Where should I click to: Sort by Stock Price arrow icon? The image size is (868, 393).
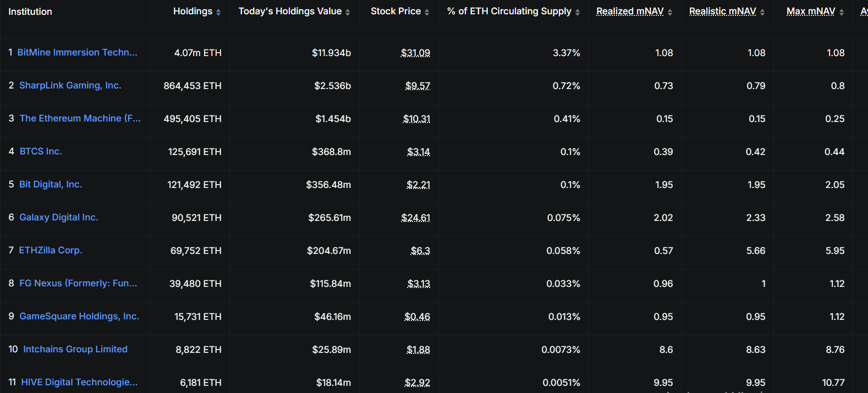427,12
